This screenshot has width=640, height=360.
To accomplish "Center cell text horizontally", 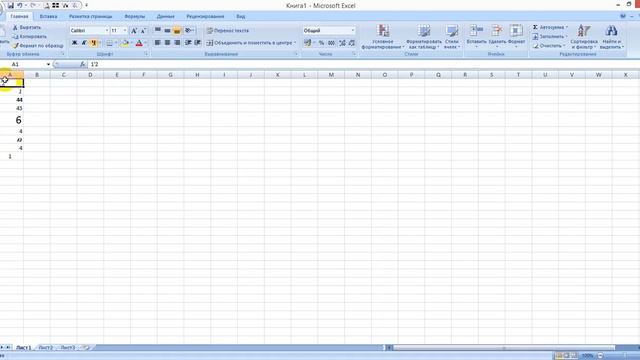I will (x=167, y=43).
